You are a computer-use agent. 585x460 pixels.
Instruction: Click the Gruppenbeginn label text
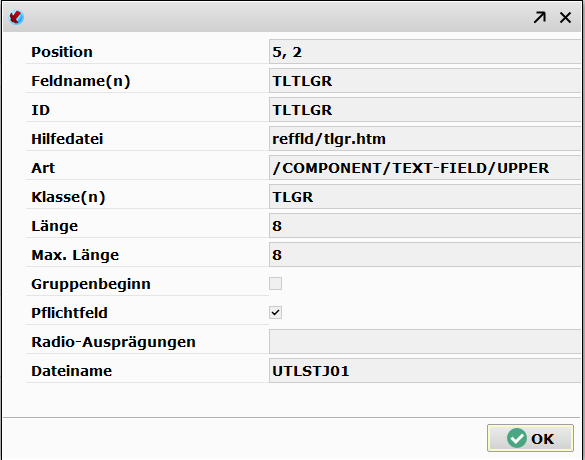91,284
